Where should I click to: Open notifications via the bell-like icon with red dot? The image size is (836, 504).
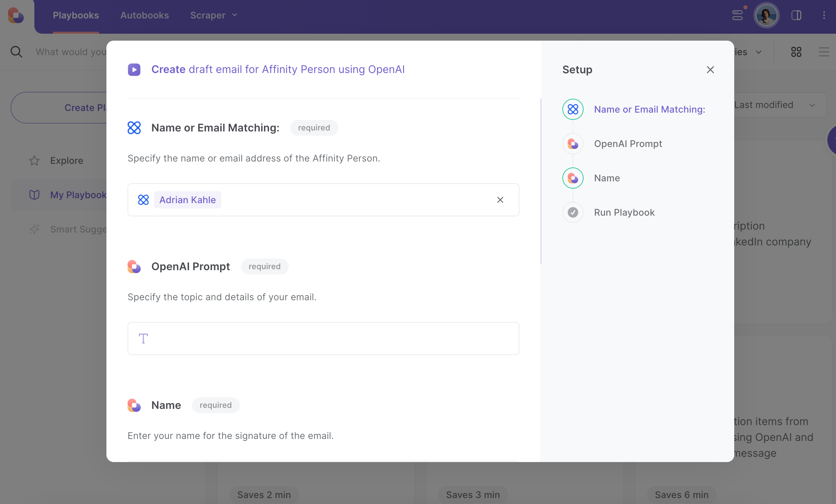pos(738,15)
